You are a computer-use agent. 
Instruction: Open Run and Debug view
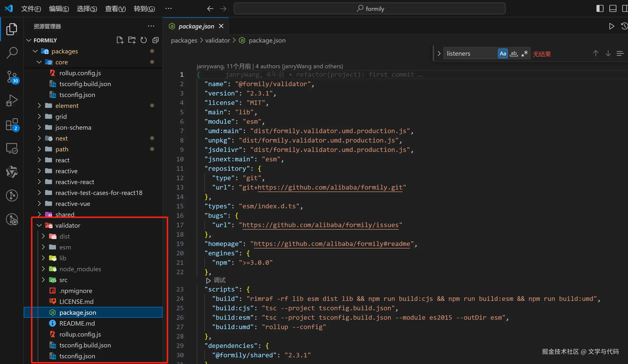click(12, 100)
